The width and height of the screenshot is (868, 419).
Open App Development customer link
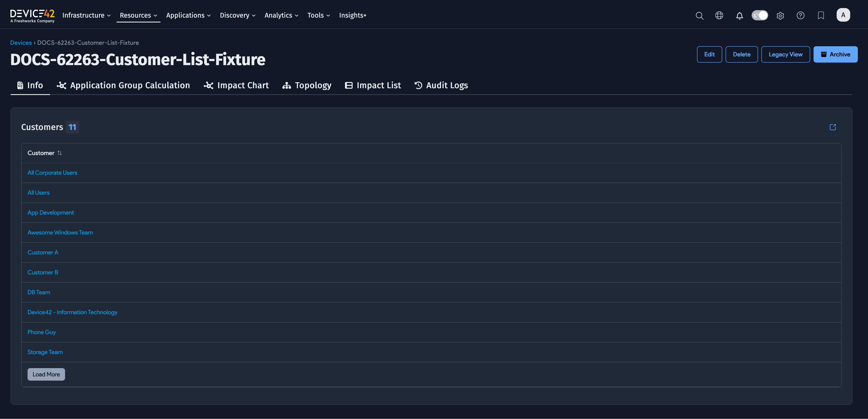click(x=51, y=213)
